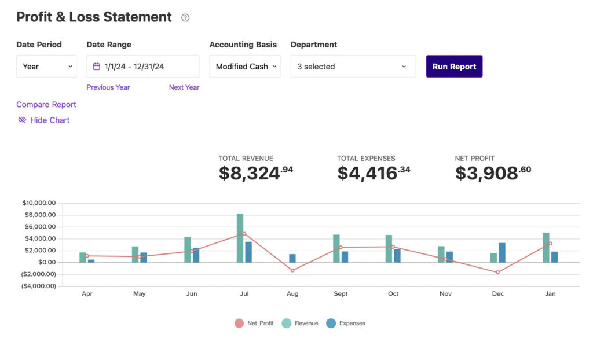Go to Previous Year link
The width and height of the screenshot is (593, 364).
tap(108, 87)
